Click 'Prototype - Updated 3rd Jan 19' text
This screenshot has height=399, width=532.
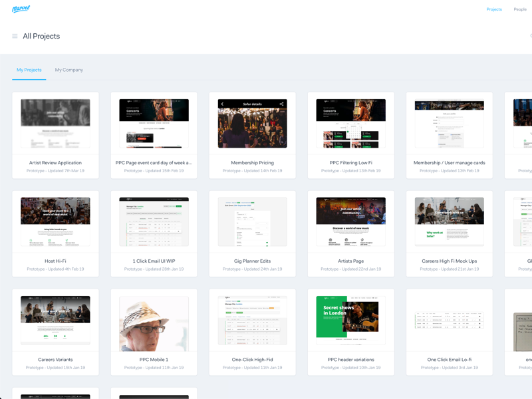[450, 368]
